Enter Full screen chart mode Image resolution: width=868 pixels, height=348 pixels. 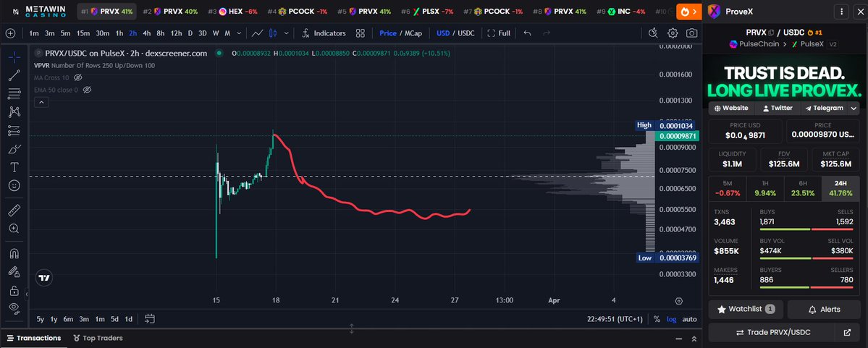coord(499,33)
